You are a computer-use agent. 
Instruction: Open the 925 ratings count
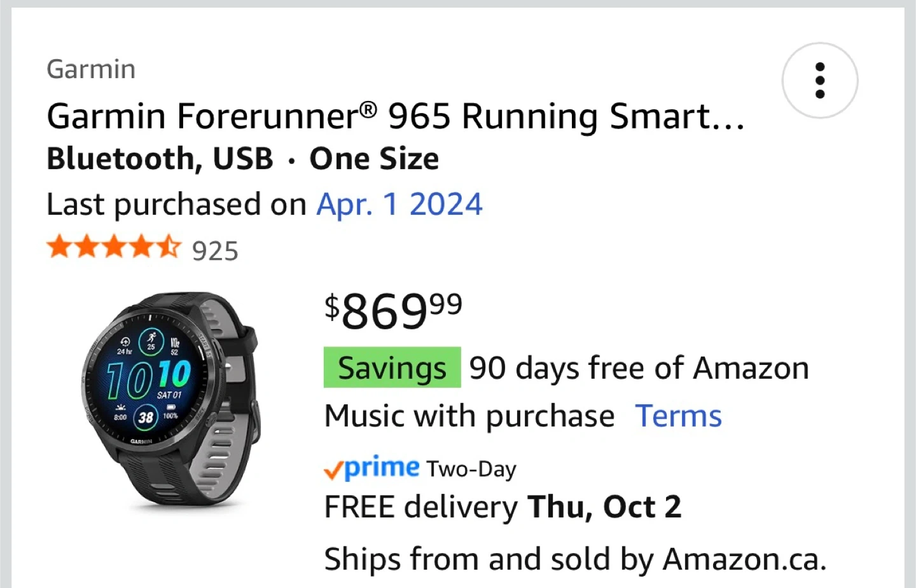click(215, 251)
